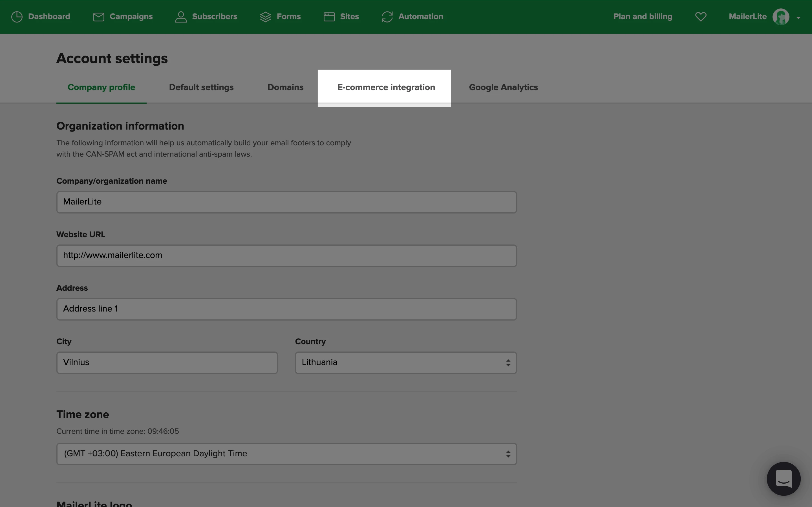Open the Plan and billing link
This screenshot has height=507, width=812.
[643, 17]
